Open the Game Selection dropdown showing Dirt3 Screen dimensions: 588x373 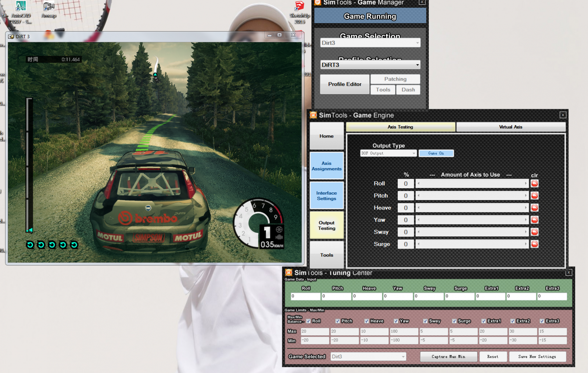[x=370, y=43]
